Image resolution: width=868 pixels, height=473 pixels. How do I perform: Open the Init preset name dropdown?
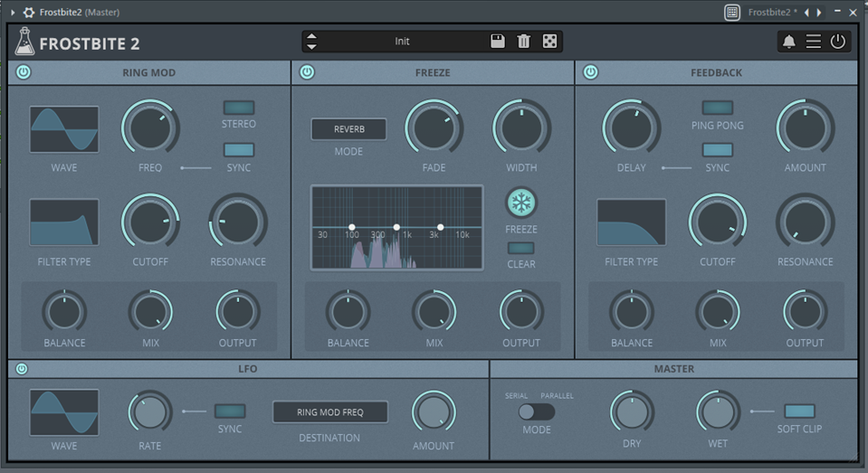click(403, 41)
